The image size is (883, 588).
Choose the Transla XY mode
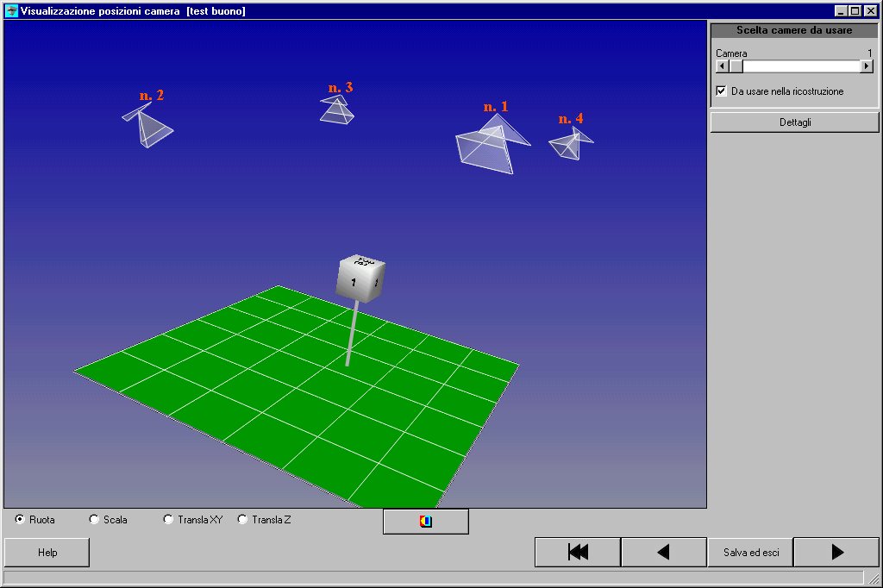[168, 520]
